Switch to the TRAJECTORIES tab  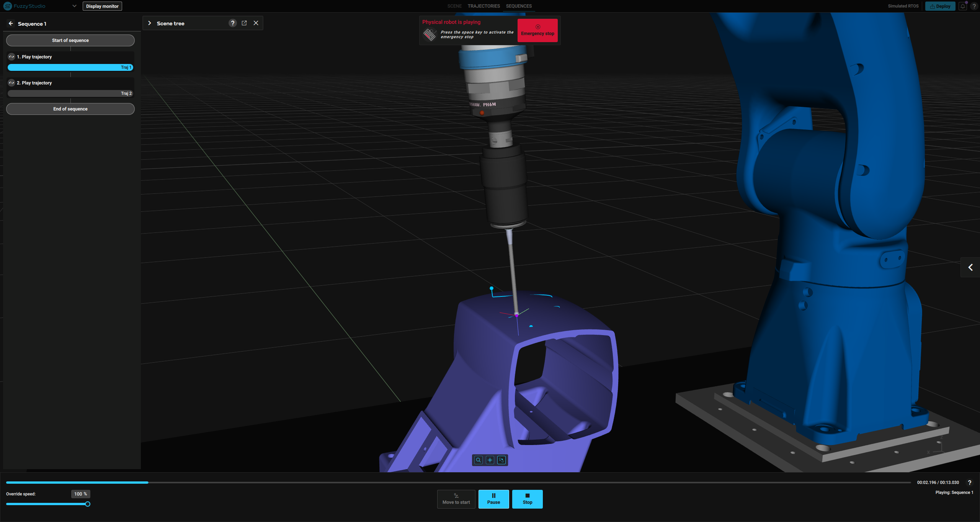pyautogui.click(x=483, y=6)
